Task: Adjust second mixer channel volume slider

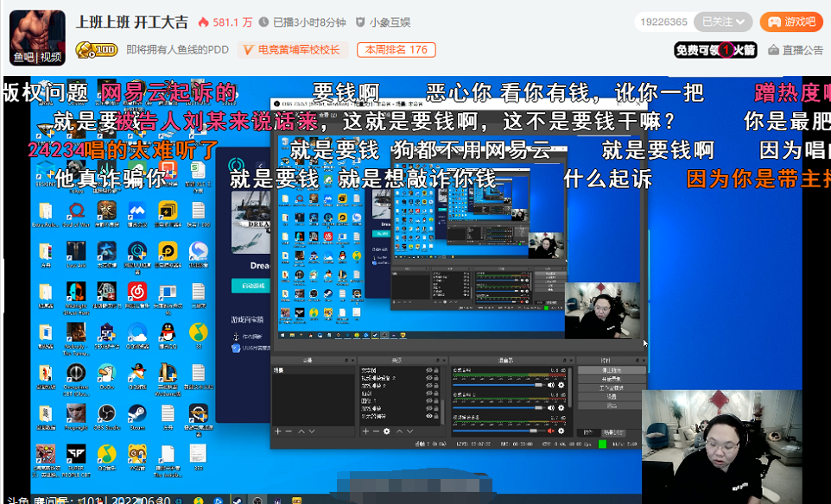Action: [x=498, y=407]
